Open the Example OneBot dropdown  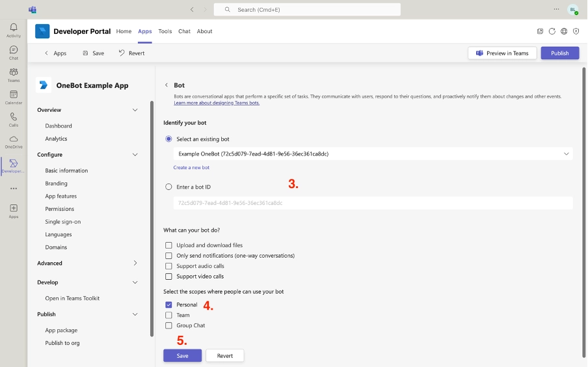pos(373,154)
